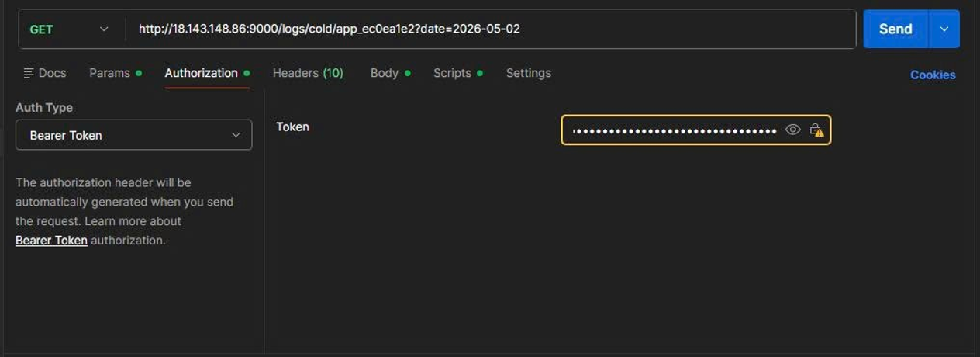
Task: Click the lock warning icon beside token
Action: (x=816, y=130)
